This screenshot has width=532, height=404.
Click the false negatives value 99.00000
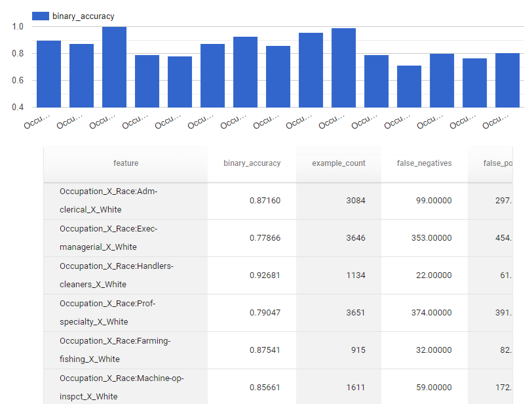point(434,201)
